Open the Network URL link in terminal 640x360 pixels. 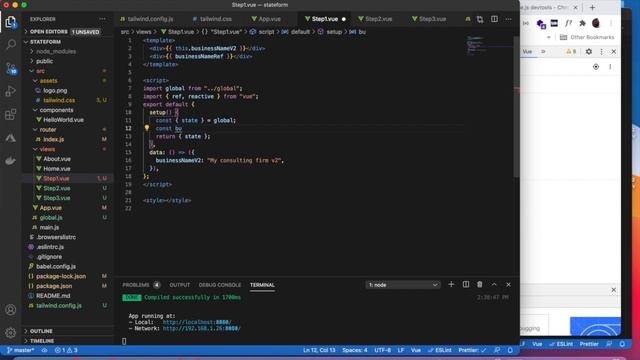click(202, 328)
